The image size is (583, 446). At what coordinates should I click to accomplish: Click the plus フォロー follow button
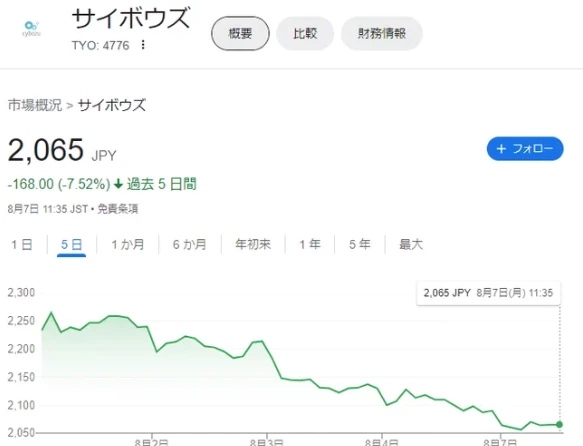[525, 149]
